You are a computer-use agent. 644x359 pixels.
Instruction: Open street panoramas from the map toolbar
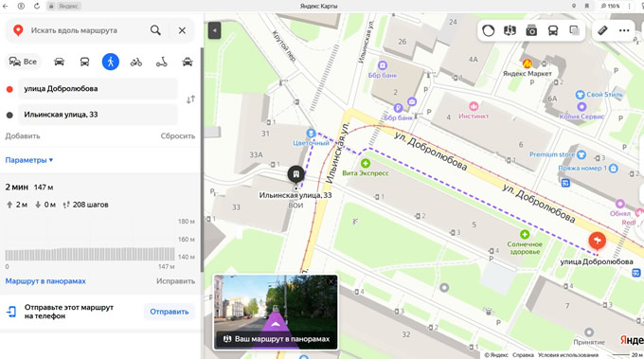tap(510, 30)
